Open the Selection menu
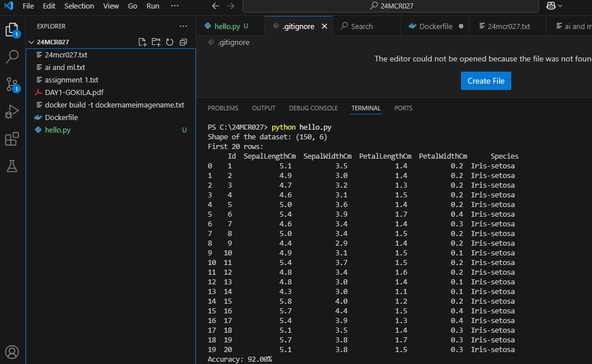The image size is (592, 364). click(79, 6)
